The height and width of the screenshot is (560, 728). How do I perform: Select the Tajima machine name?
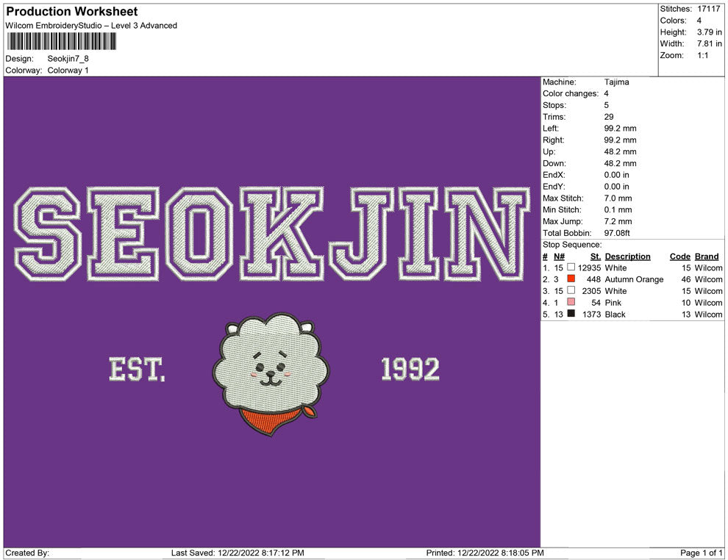point(616,82)
